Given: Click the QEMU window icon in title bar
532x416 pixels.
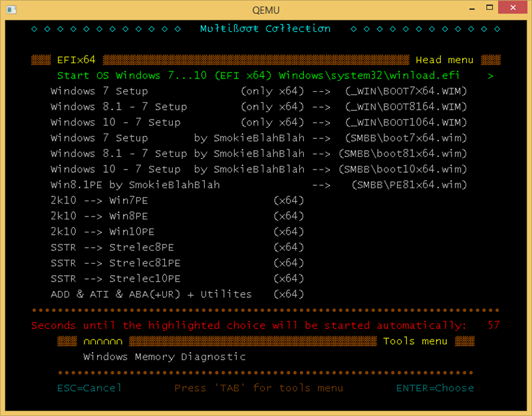Looking at the screenshot, I should click(11, 9).
